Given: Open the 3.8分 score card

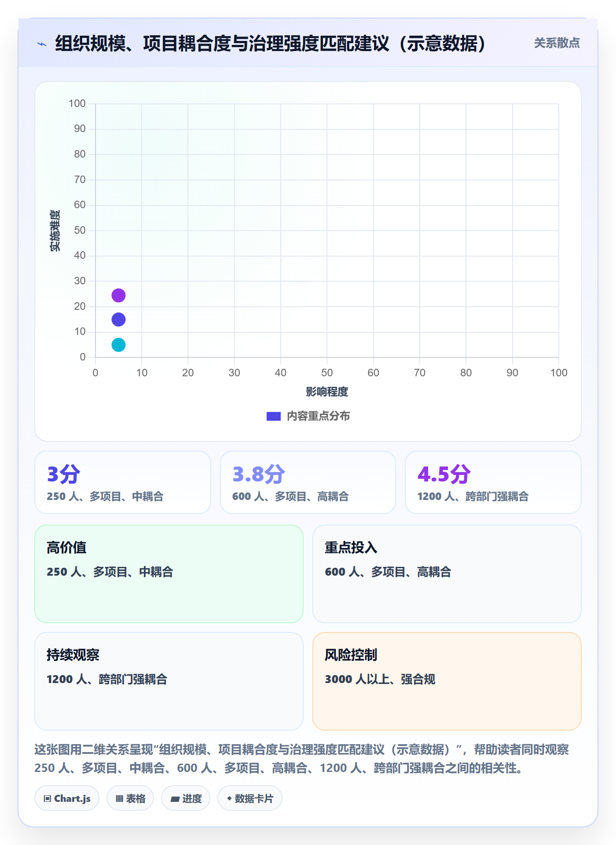Looking at the screenshot, I should (x=308, y=482).
